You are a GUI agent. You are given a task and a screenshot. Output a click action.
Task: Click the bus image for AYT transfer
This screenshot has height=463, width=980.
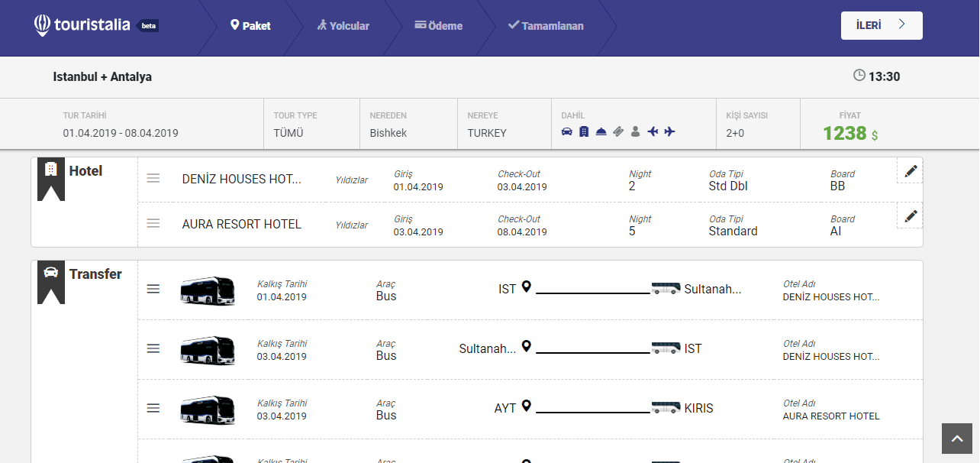[208, 410]
